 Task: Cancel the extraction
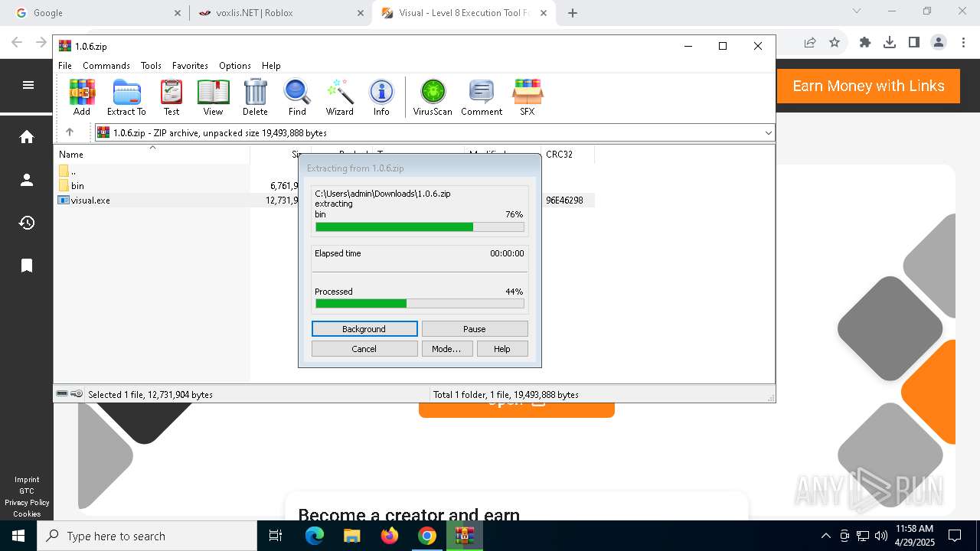364,349
